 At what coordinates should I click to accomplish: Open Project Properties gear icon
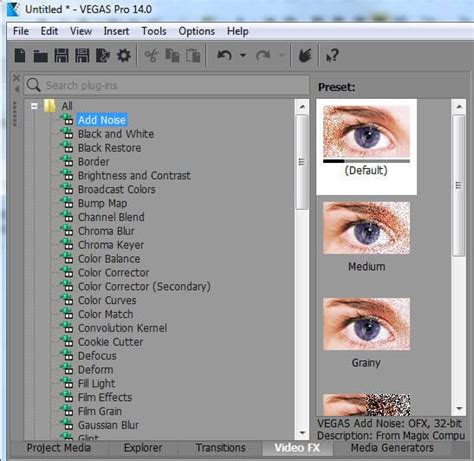[x=124, y=55]
